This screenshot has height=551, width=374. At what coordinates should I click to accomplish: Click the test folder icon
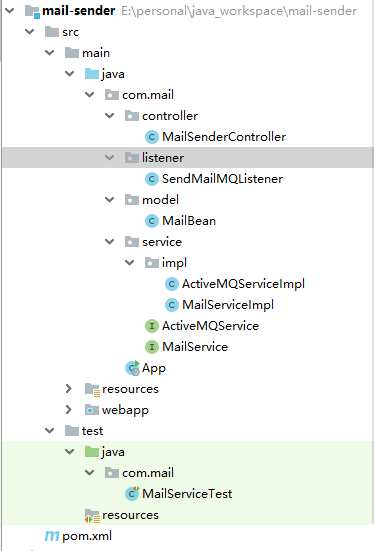click(x=72, y=431)
